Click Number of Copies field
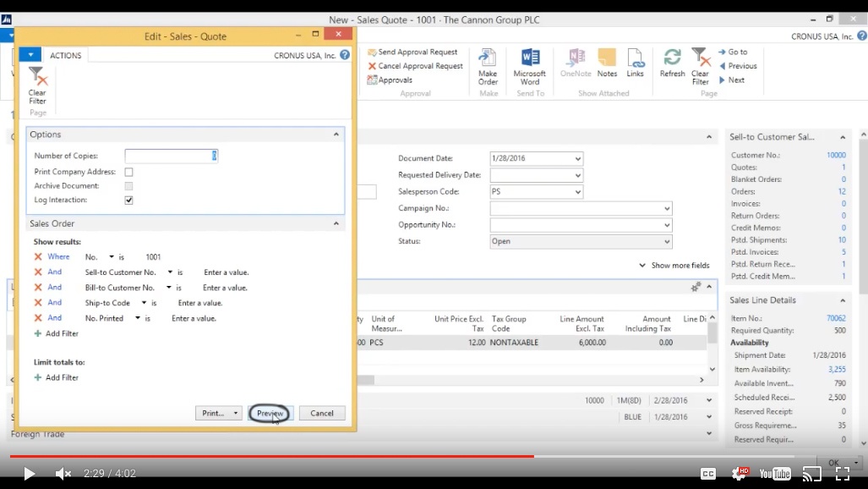 coord(171,156)
